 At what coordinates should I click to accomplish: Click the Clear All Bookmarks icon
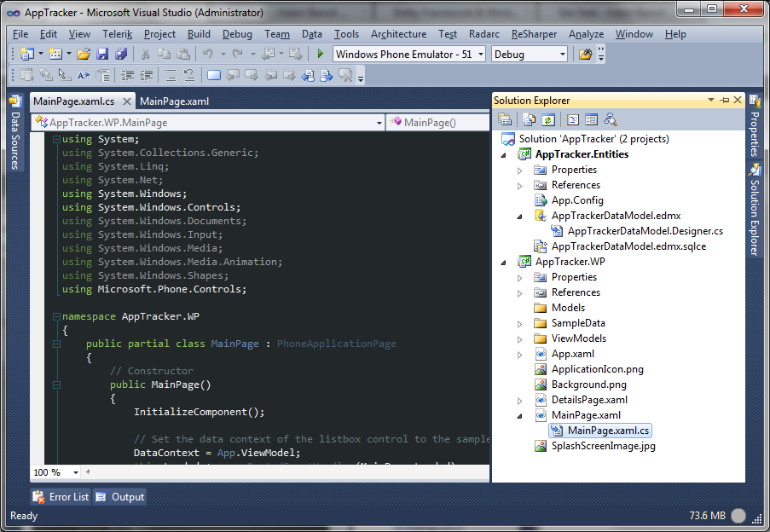click(x=345, y=75)
